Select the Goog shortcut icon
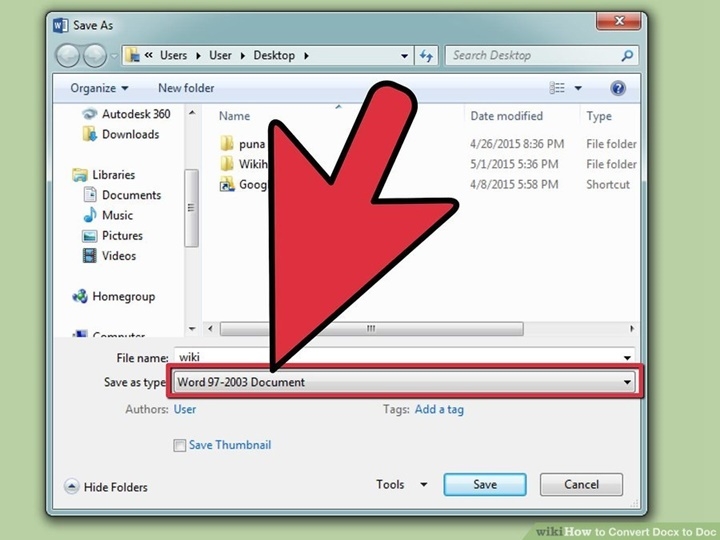 [227, 184]
